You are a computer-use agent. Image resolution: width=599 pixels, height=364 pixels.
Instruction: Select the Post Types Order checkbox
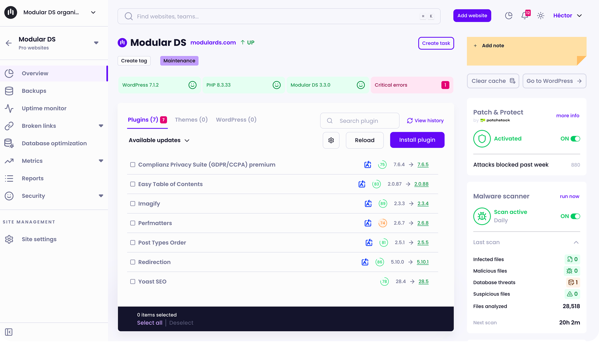pyautogui.click(x=133, y=243)
